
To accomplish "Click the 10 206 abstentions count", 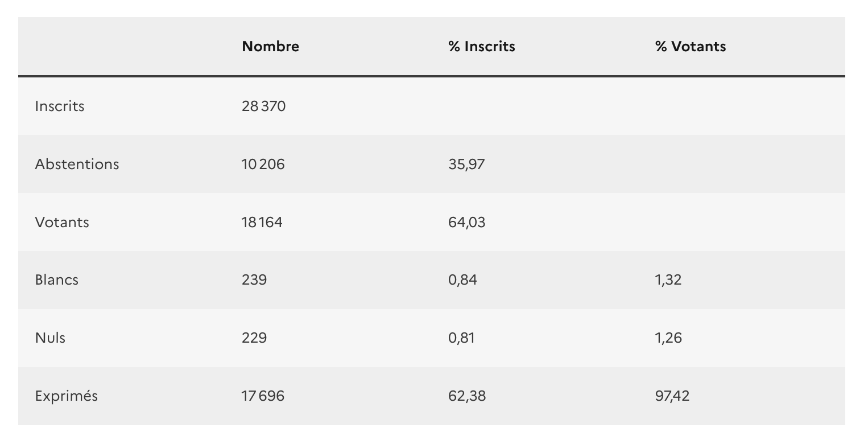I will (x=263, y=165).
